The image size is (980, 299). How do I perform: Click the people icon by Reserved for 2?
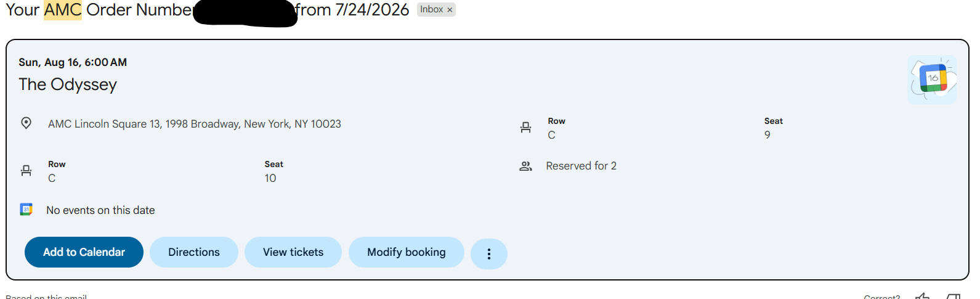coord(525,166)
